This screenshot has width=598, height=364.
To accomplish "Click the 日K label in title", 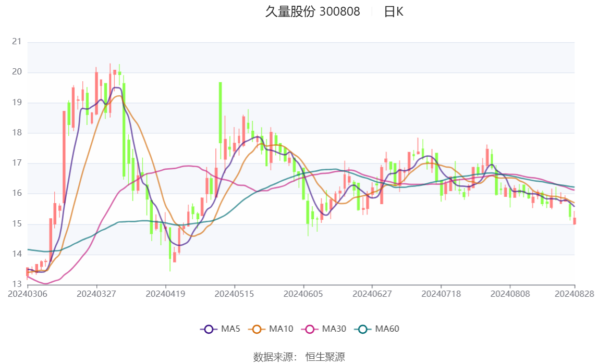I will 394,12.
